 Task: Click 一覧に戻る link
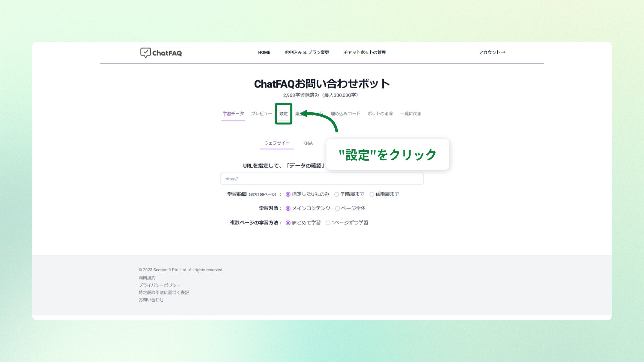[410, 114]
